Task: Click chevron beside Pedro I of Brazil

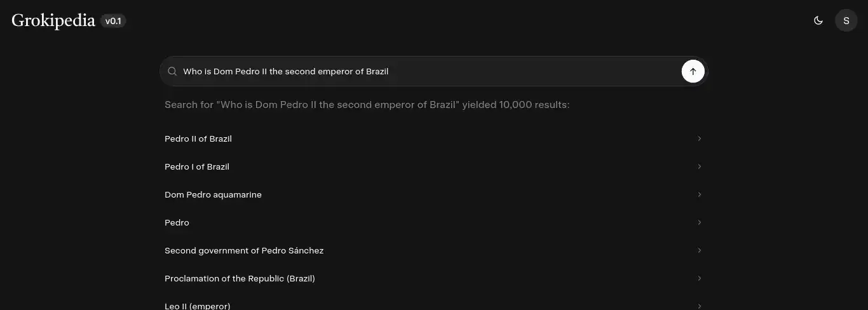Action: [699, 166]
